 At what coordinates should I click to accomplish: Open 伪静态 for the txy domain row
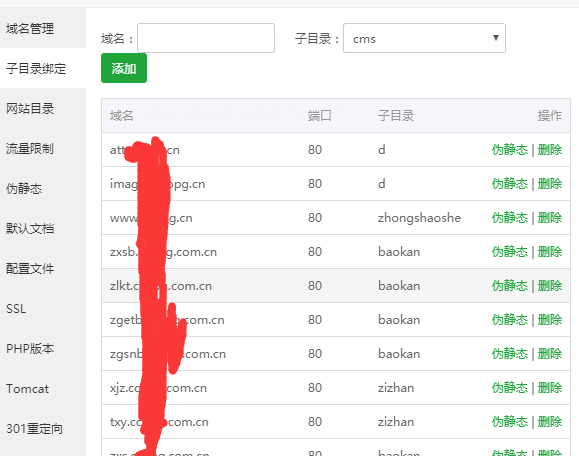(x=510, y=422)
